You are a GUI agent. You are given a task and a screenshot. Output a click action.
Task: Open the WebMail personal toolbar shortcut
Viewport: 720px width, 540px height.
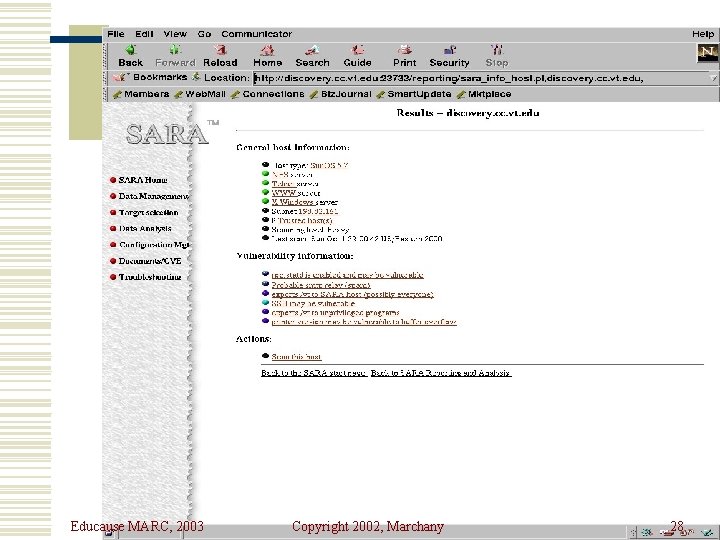coord(200,94)
